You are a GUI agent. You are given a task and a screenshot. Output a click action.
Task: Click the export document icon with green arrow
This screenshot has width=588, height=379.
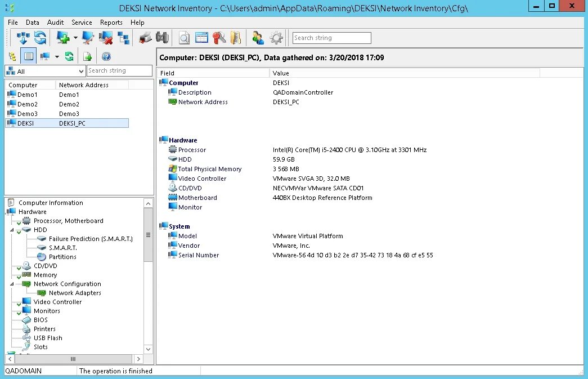click(87, 57)
